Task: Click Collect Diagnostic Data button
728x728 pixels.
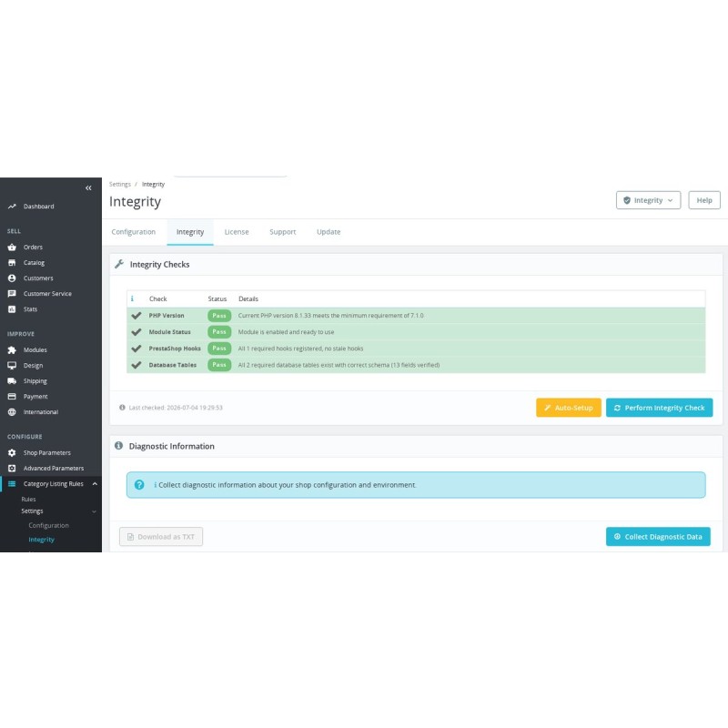Action: pos(658,537)
